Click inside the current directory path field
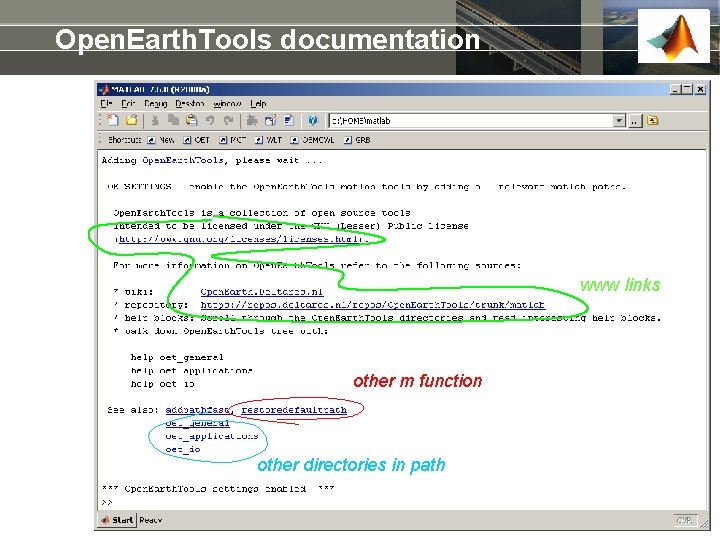 (471, 121)
